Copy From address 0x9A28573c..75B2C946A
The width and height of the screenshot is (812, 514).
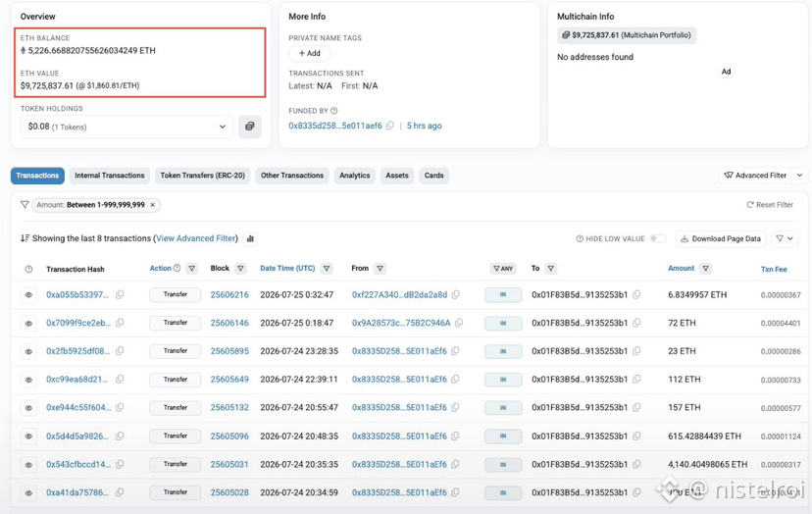[459, 323]
